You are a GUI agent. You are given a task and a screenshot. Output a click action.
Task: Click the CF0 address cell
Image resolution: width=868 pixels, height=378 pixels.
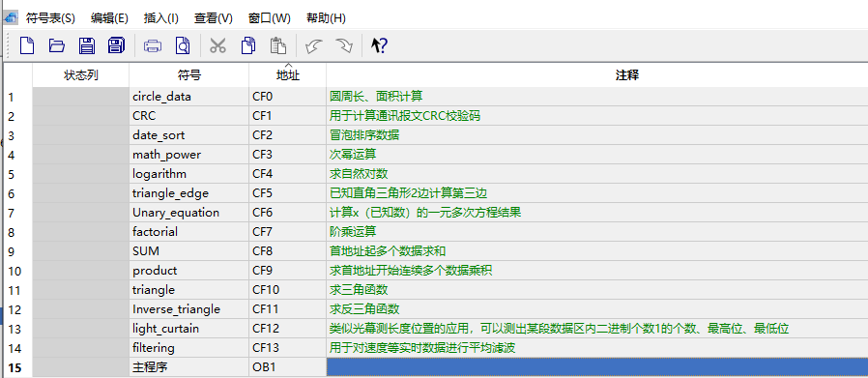[x=287, y=97]
